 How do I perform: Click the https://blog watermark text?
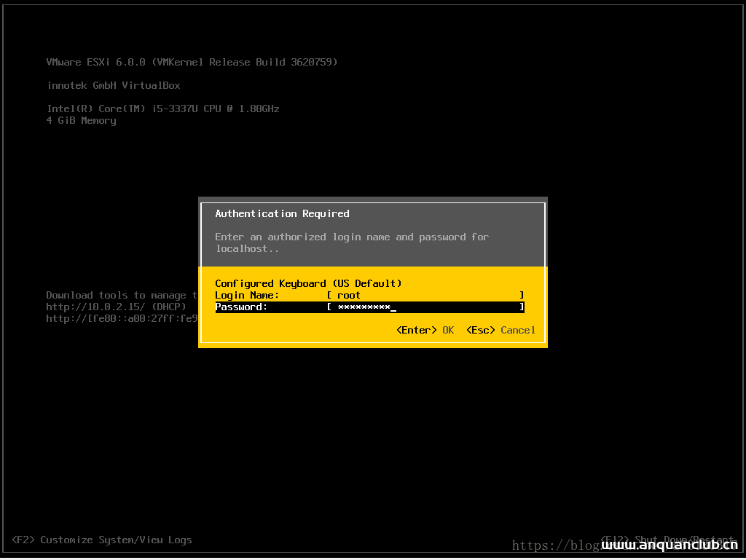[554, 545]
